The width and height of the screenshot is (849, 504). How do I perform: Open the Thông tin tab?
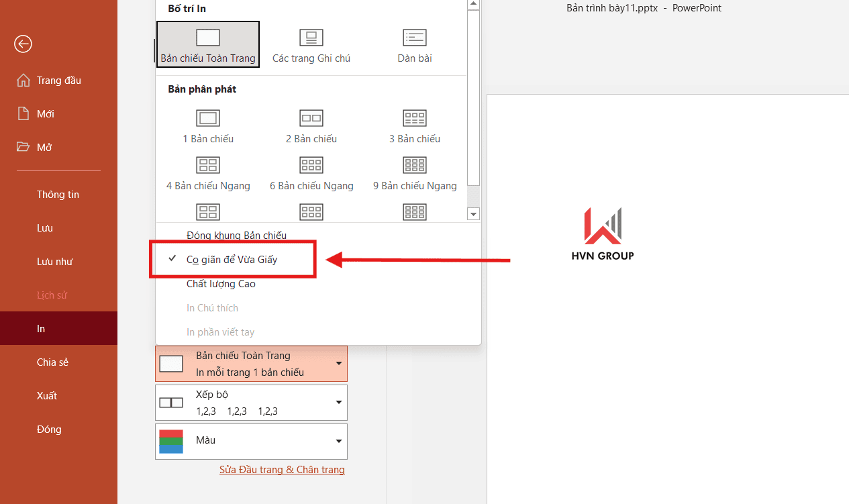[58, 195]
